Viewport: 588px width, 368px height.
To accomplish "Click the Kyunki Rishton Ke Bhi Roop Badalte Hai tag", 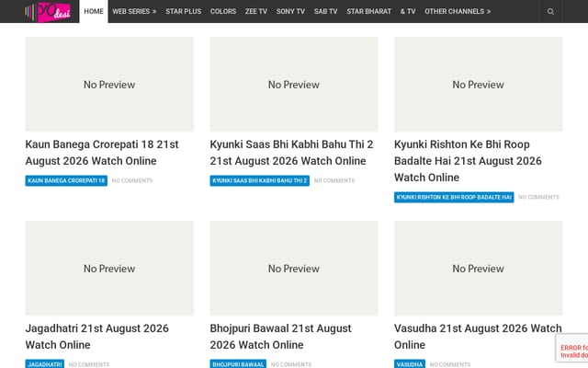I will click(x=454, y=197).
